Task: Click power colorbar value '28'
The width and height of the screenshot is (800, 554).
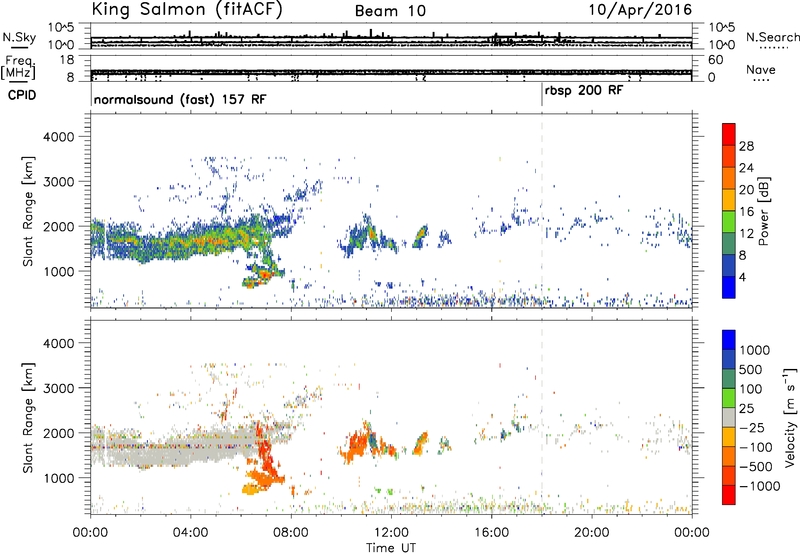Action: 746,146
